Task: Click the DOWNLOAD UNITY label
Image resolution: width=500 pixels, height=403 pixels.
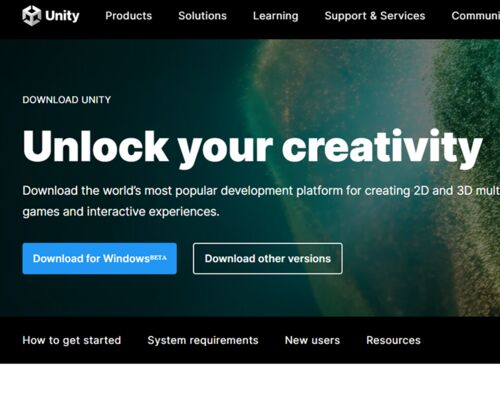Action: click(67, 100)
